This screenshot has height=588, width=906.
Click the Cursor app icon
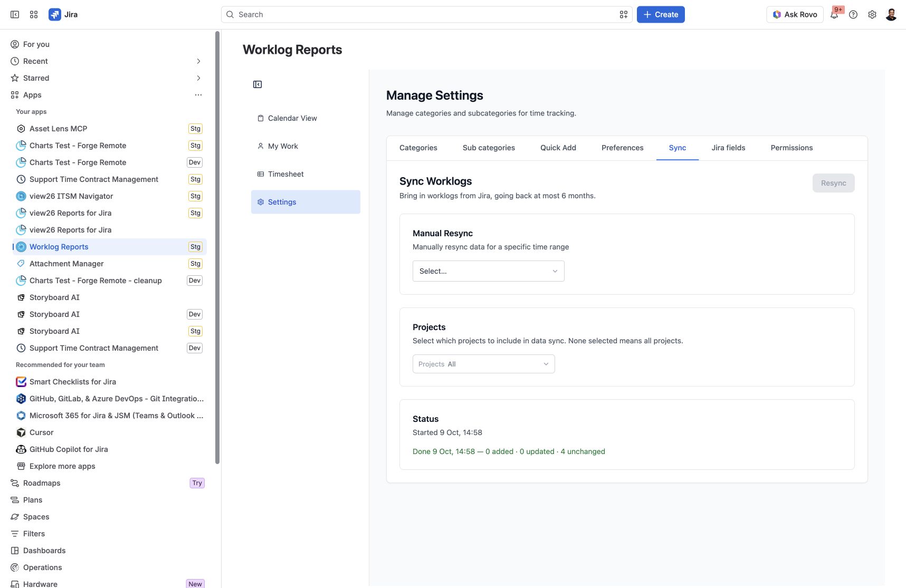(21, 432)
